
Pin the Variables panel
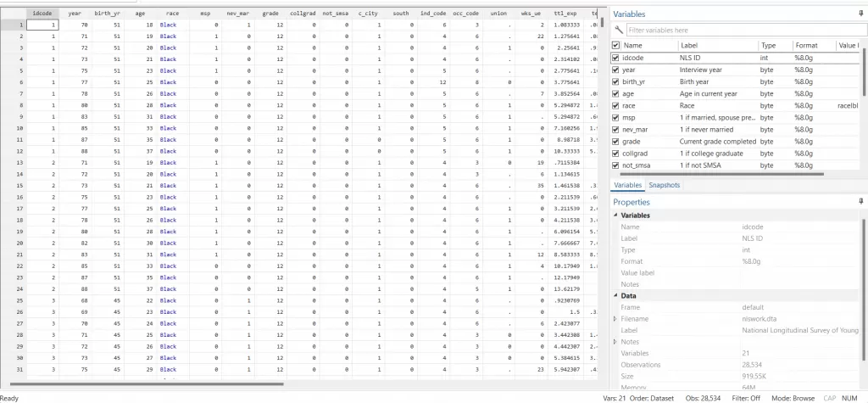860,15
